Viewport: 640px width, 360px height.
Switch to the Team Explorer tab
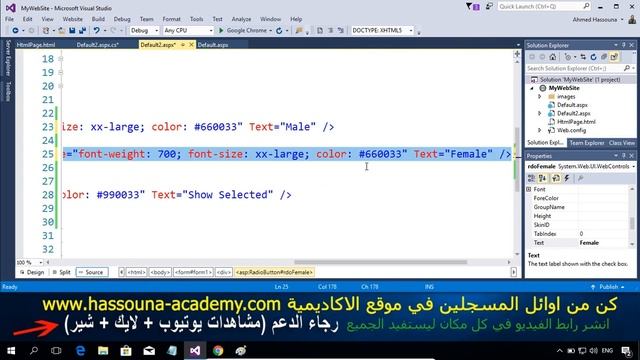(587, 143)
